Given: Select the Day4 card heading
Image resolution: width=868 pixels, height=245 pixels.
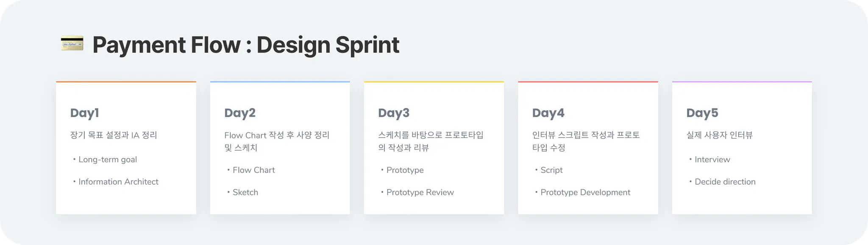Looking at the screenshot, I should point(548,113).
